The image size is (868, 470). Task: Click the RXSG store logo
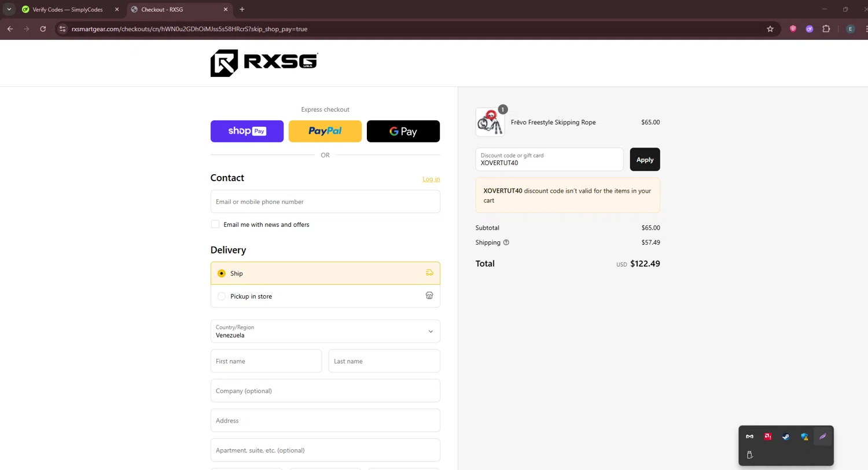pyautogui.click(x=264, y=63)
